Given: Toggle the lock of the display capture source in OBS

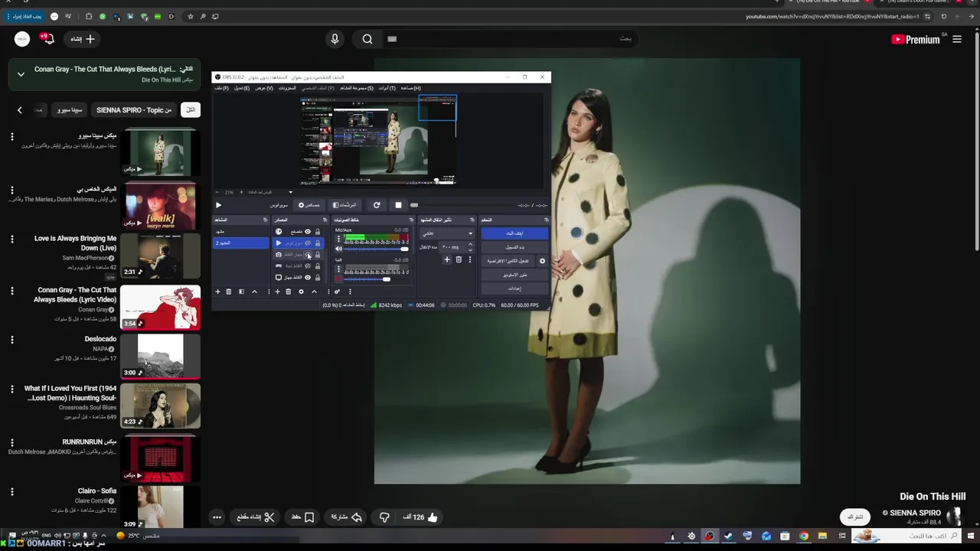Looking at the screenshot, I should [x=318, y=277].
